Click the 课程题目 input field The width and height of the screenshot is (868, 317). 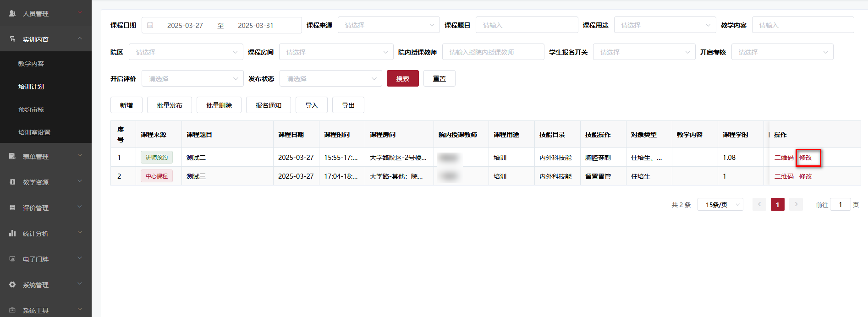pos(527,25)
